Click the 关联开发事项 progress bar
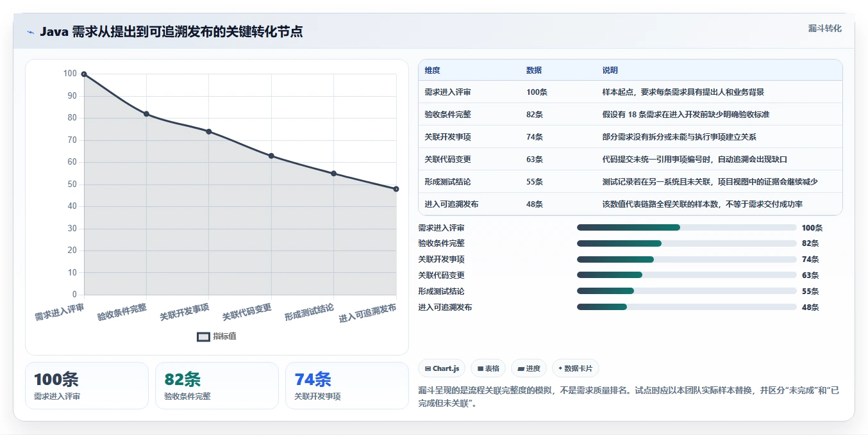This screenshot has width=868, height=435. coord(687,259)
